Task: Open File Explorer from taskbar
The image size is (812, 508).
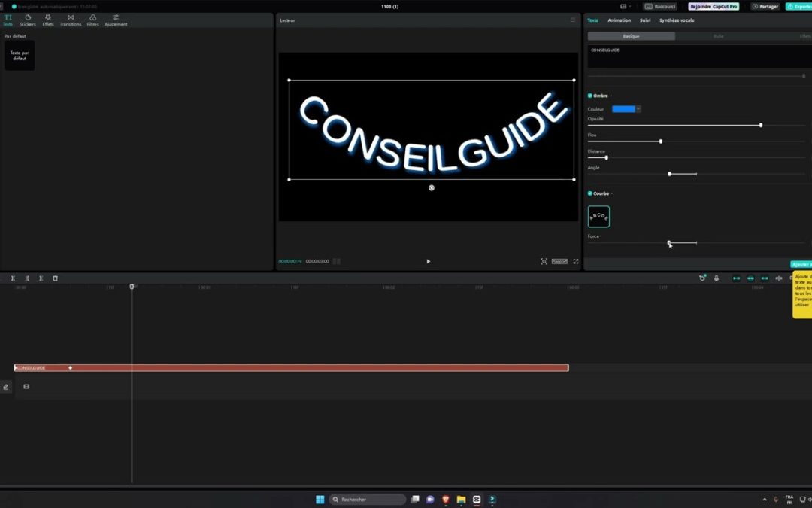Action: click(461, 499)
